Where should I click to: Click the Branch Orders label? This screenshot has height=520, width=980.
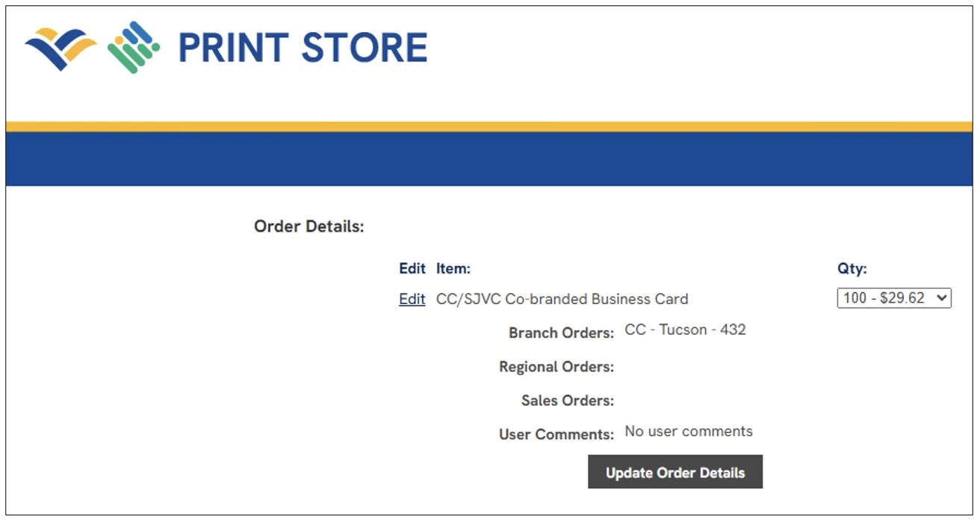[x=561, y=332]
